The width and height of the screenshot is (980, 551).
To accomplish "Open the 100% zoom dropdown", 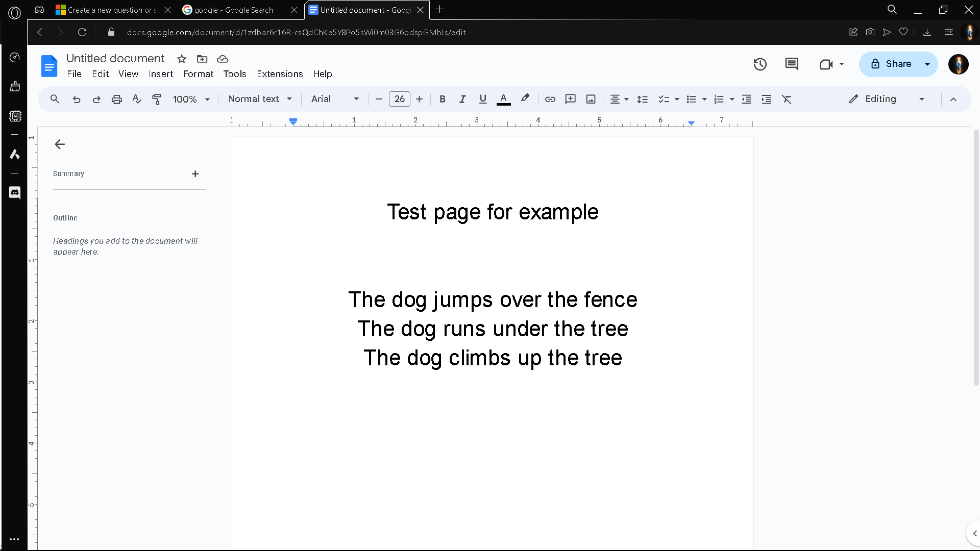I will [191, 99].
